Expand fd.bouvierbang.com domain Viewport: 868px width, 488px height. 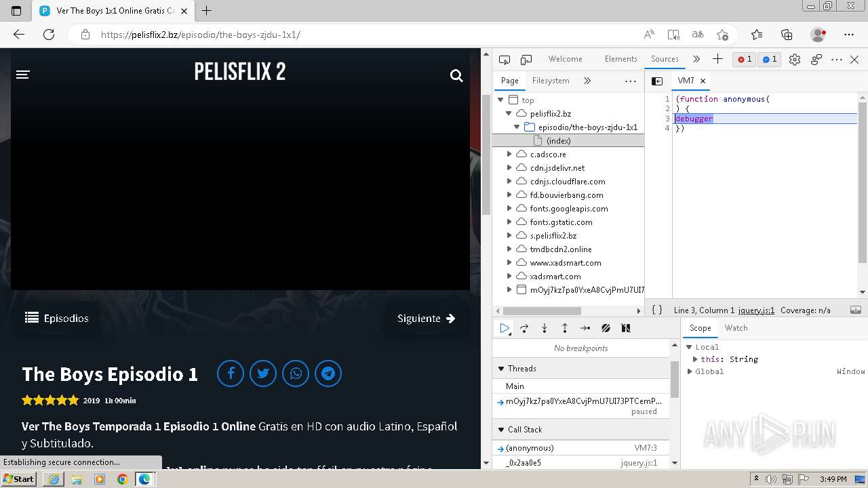coord(509,195)
